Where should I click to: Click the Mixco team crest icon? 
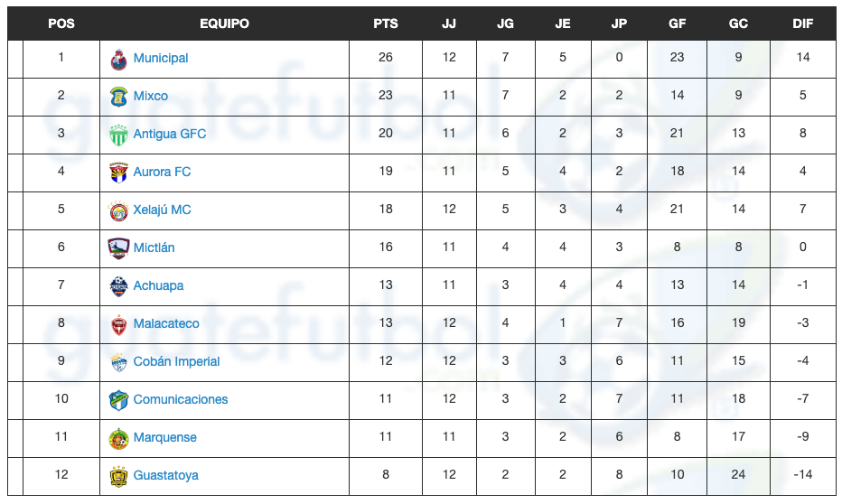click(x=118, y=97)
